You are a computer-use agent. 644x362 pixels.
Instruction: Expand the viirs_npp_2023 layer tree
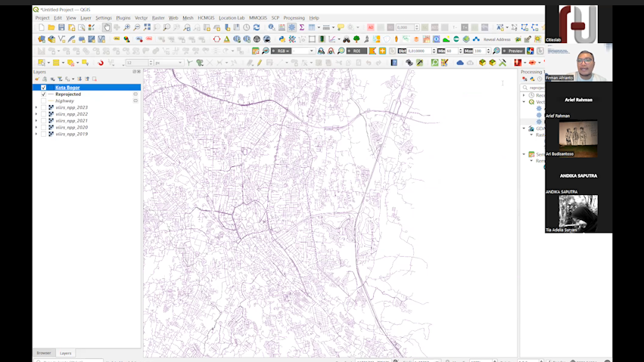36,107
